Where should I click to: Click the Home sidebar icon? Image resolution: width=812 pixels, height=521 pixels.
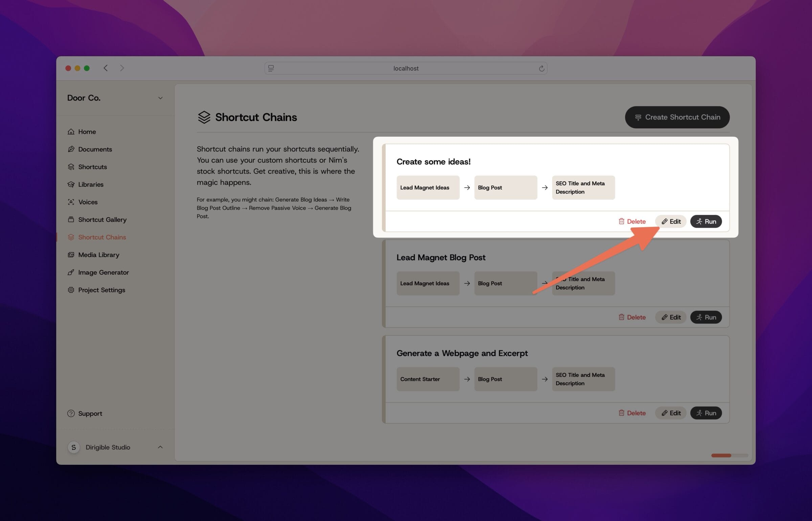[70, 131]
